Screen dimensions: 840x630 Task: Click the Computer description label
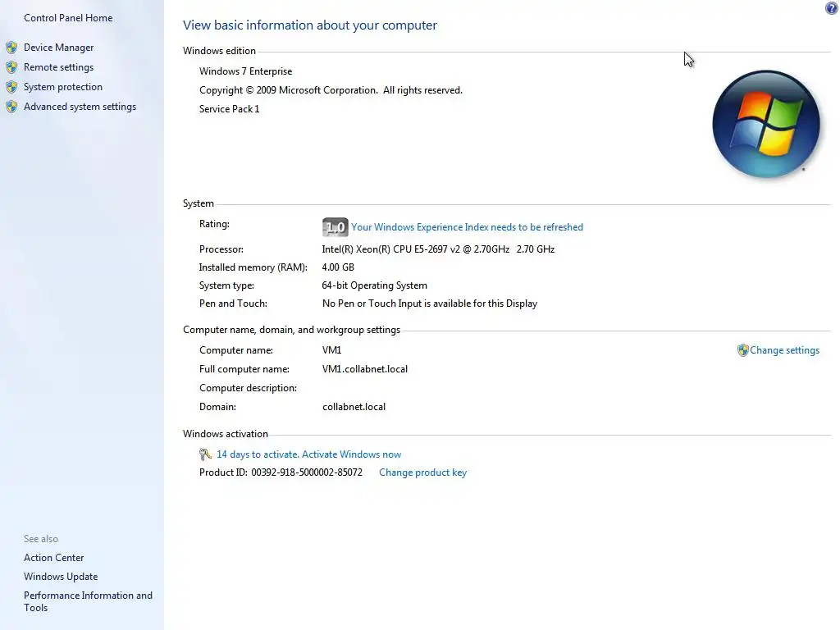248,388
